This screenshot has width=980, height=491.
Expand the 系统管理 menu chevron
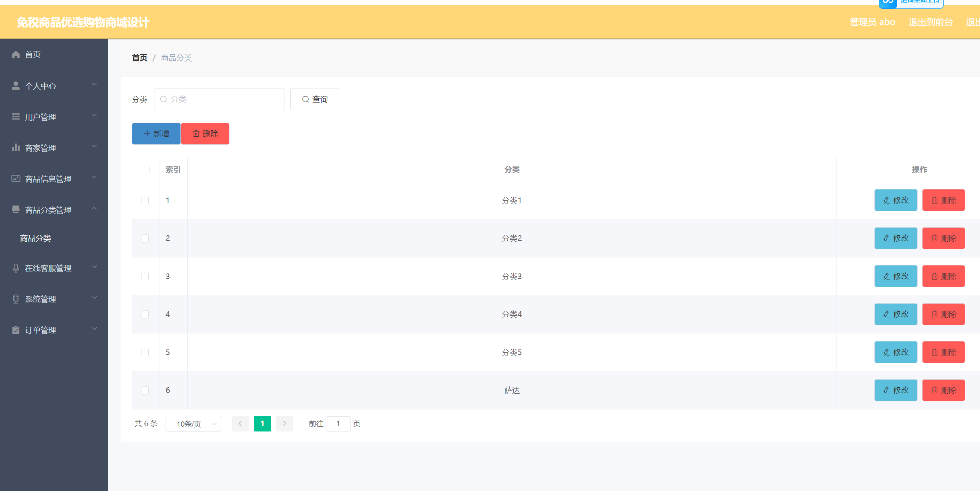click(94, 298)
